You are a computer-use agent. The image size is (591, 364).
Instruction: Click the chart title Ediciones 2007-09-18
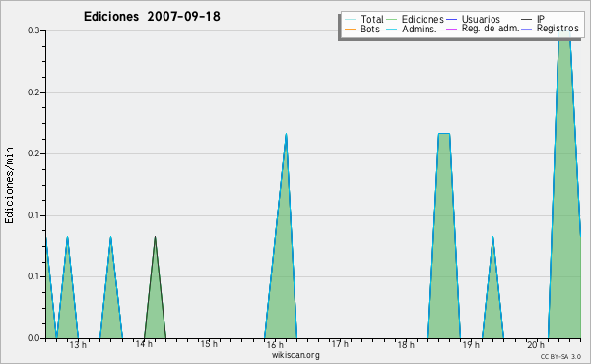[x=152, y=16]
